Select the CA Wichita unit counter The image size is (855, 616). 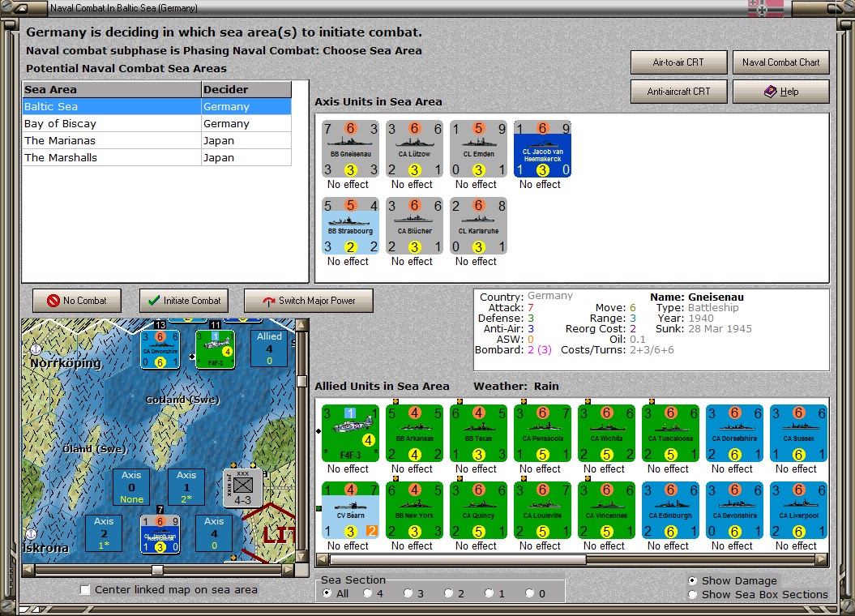tap(606, 434)
